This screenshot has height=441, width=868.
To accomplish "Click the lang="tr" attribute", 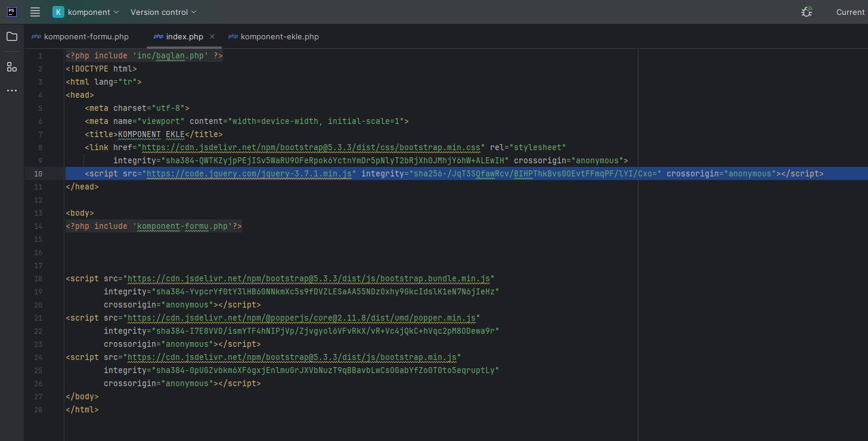I will 116,82.
